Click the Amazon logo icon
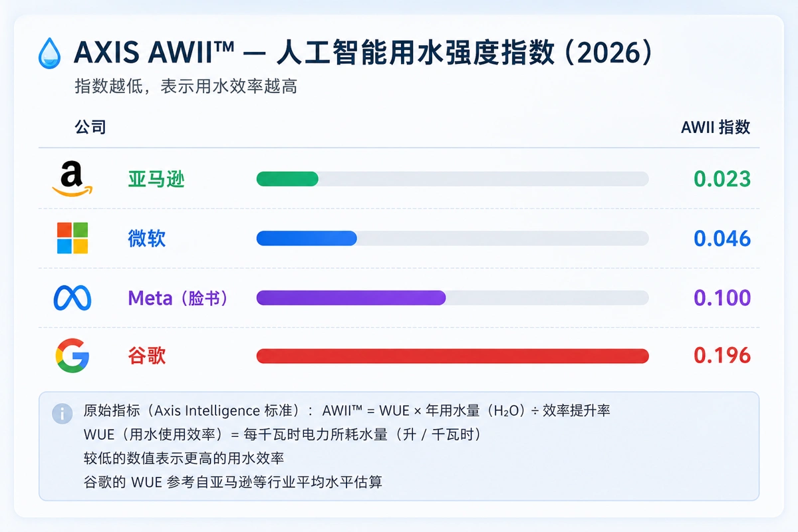 pyautogui.click(x=72, y=180)
